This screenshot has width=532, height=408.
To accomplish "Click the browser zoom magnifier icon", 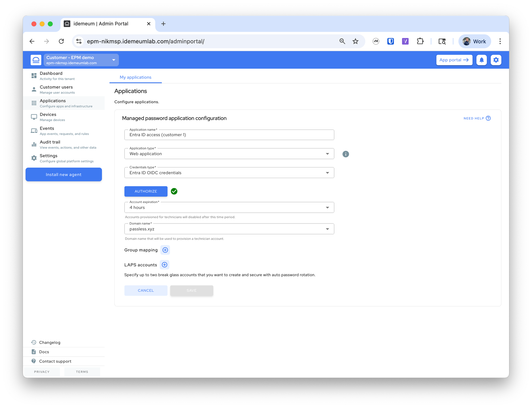I will click(x=342, y=41).
